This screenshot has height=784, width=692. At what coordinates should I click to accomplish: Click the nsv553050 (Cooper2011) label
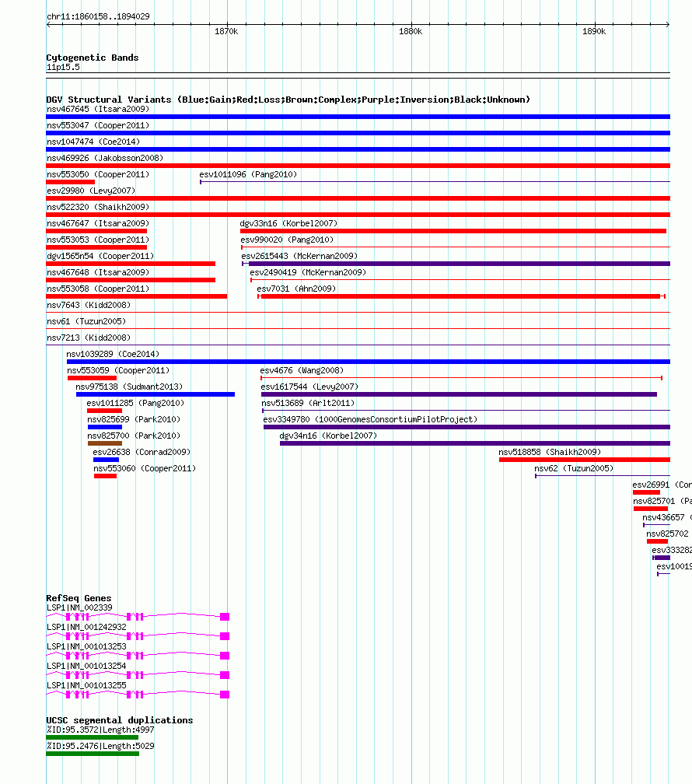[x=98, y=174]
